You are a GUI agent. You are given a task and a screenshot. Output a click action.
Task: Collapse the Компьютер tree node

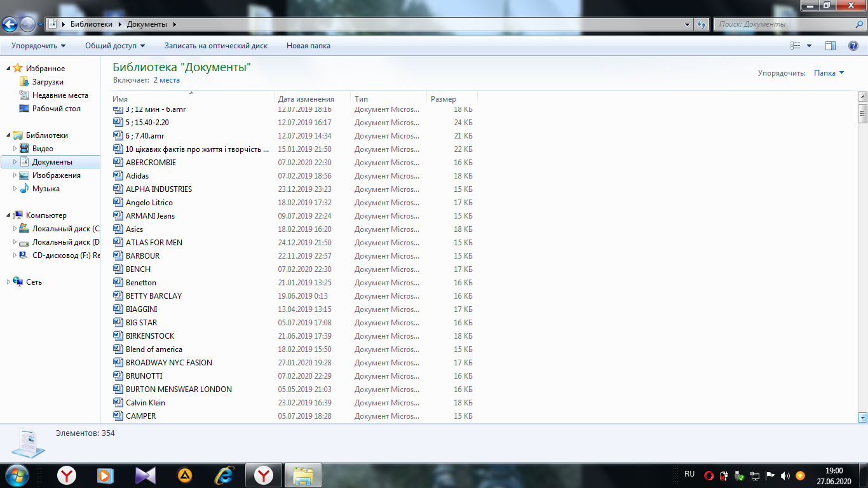coord(8,215)
